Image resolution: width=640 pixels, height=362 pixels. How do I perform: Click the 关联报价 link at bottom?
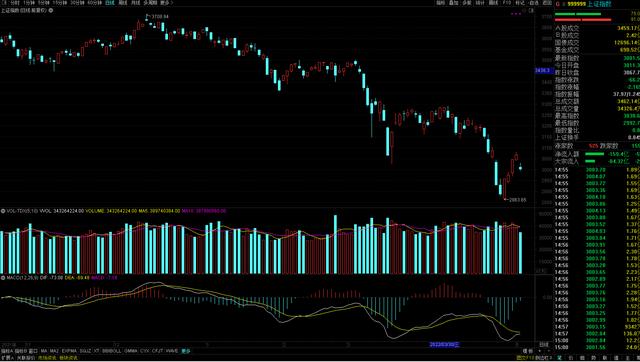pos(26,358)
